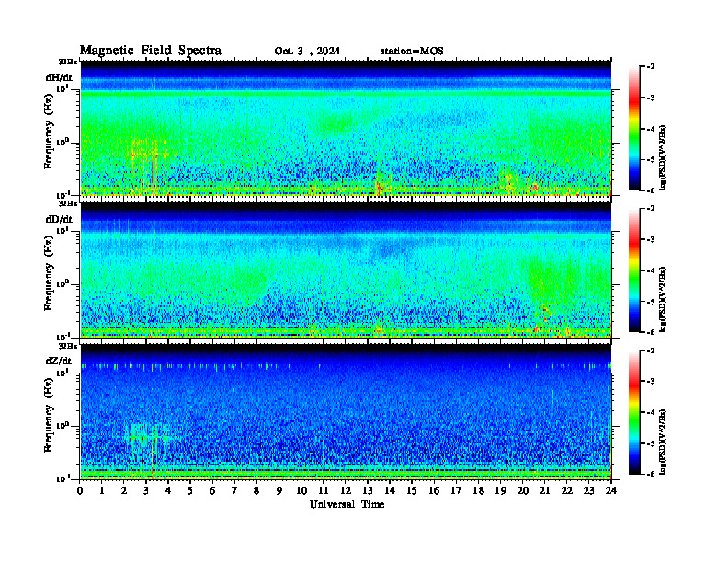Click hour 17 on the time axis
The image size is (728, 563).
pos(456,490)
